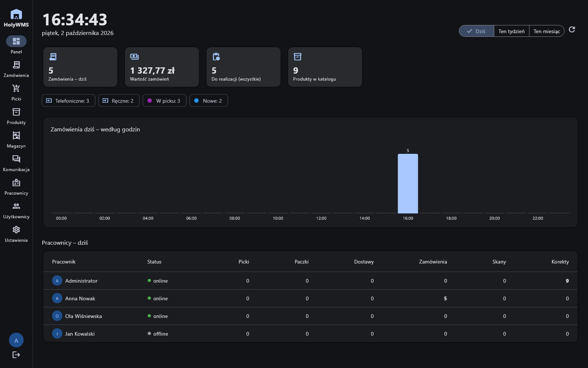This screenshot has height=368, width=588.
Task: Refresh the dashboard data
Action: 572,29
